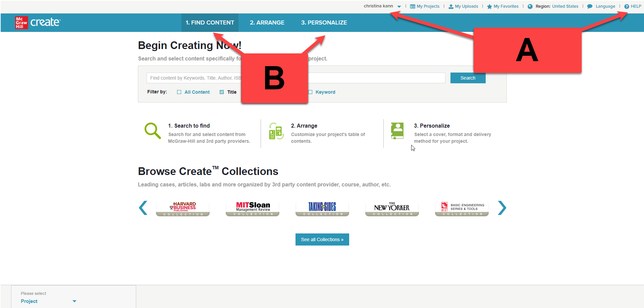Expand the christina kann account dropdown

point(399,6)
